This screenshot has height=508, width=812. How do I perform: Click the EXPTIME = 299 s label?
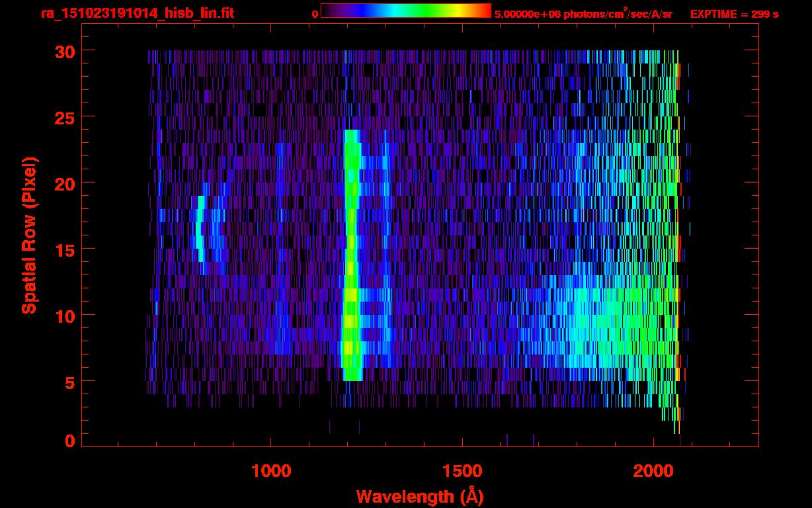[734, 14]
